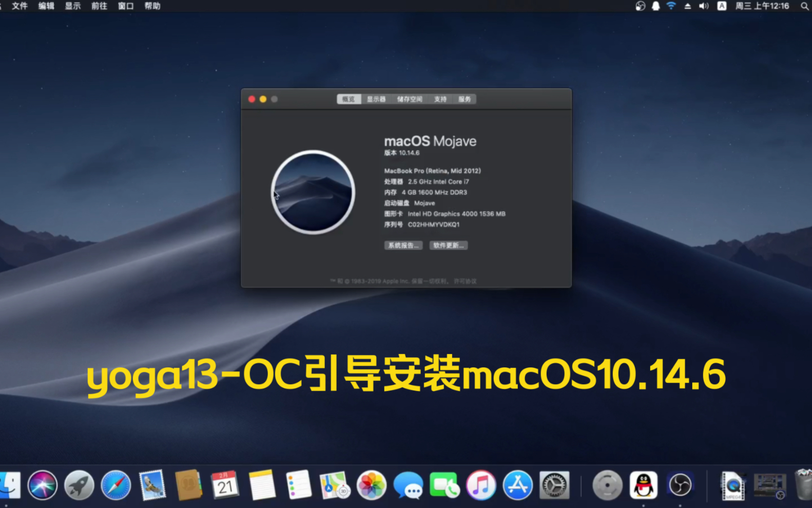Open the 帮助 menu
The image size is (812, 508).
pyautogui.click(x=152, y=6)
